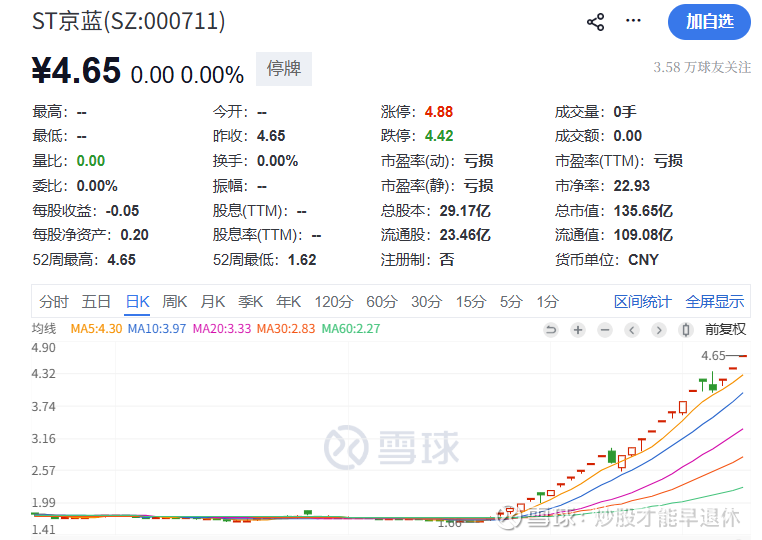Switch to the 五日 chart tab
This screenshot has height=540, width=762.
click(x=96, y=302)
